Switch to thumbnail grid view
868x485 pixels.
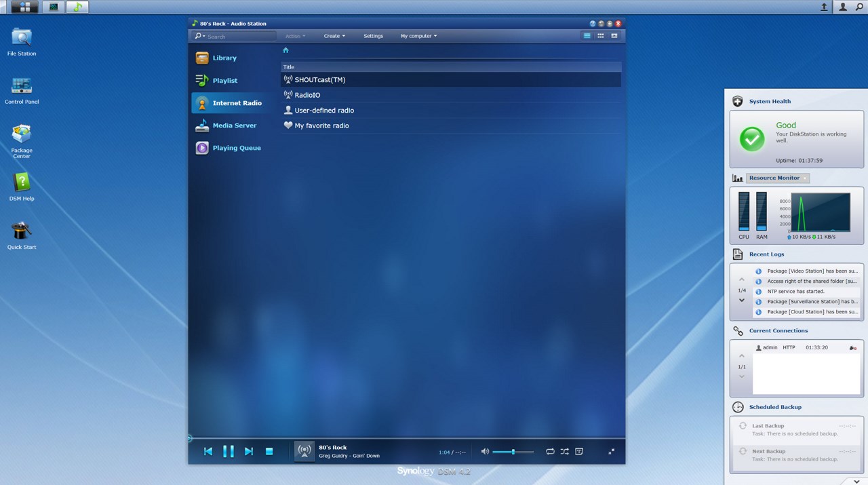click(601, 36)
